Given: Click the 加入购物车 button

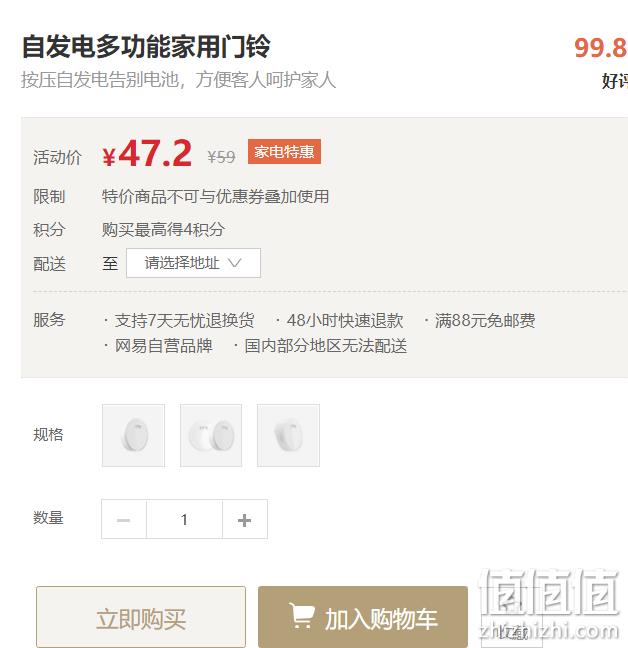Looking at the screenshot, I should (x=363, y=617).
